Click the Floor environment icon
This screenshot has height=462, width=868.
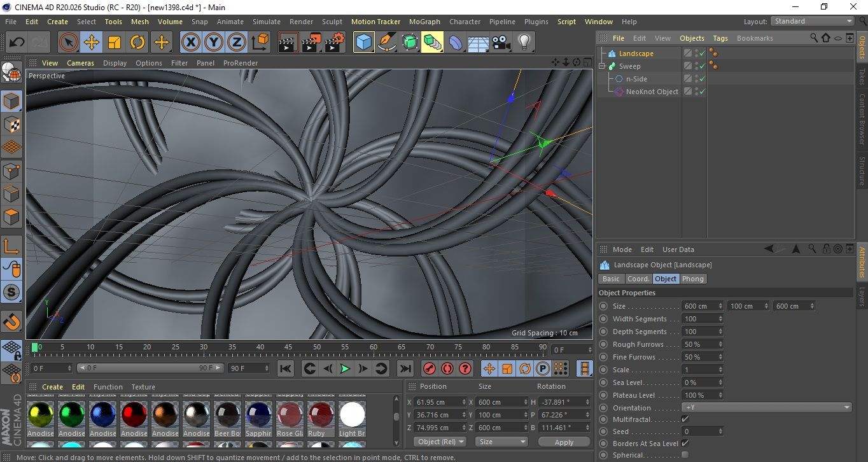(x=479, y=43)
